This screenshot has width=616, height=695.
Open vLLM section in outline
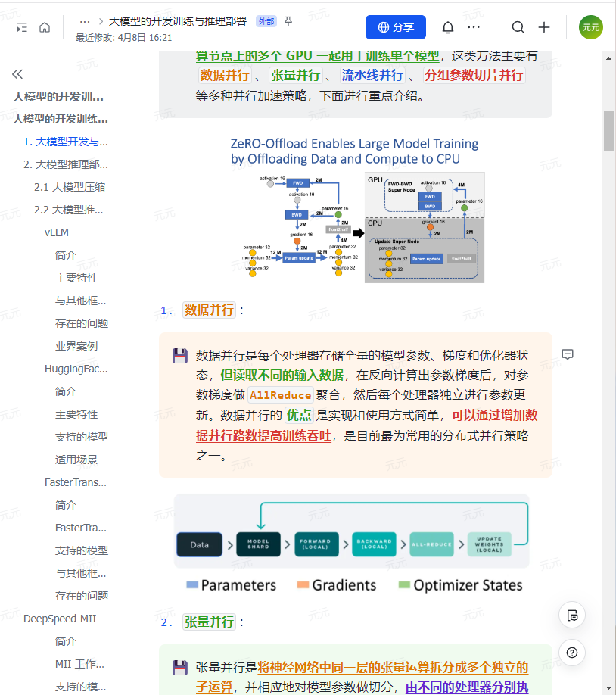pyautogui.click(x=57, y=232)
